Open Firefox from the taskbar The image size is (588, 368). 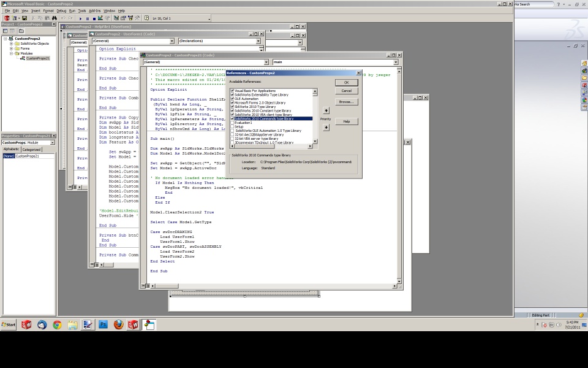(118, 324)
